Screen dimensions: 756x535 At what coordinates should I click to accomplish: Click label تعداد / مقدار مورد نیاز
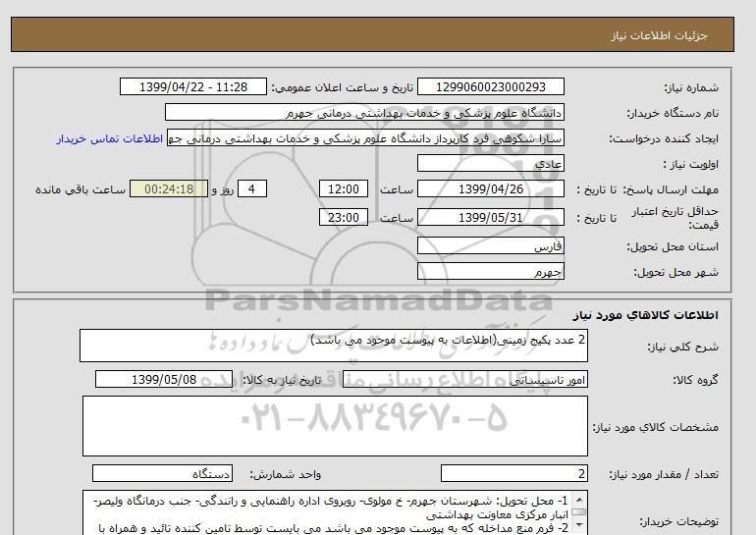664,475
